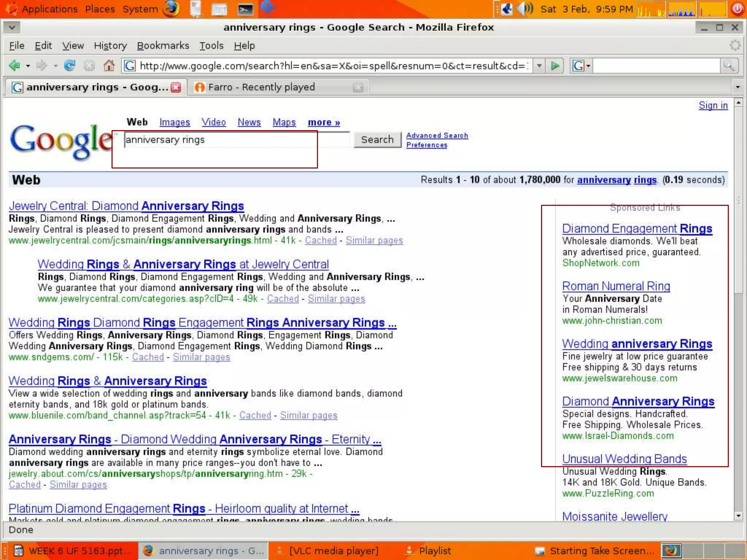Image resolution: width=747 pixels, height=560 pixels.
Task: Open the Video search link
Action: [214, 122]
